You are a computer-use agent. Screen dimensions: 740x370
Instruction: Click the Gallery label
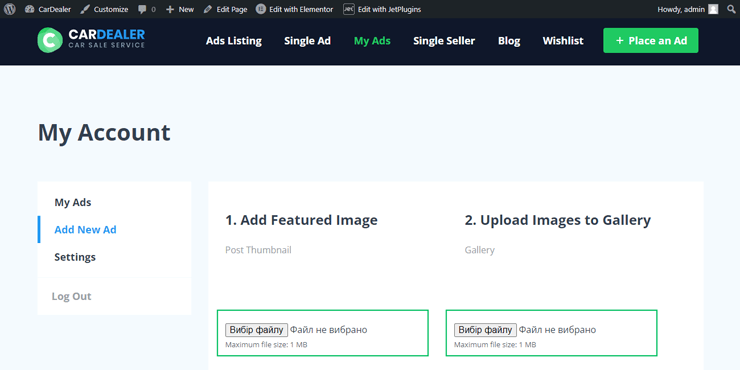[x=479, y=250]
